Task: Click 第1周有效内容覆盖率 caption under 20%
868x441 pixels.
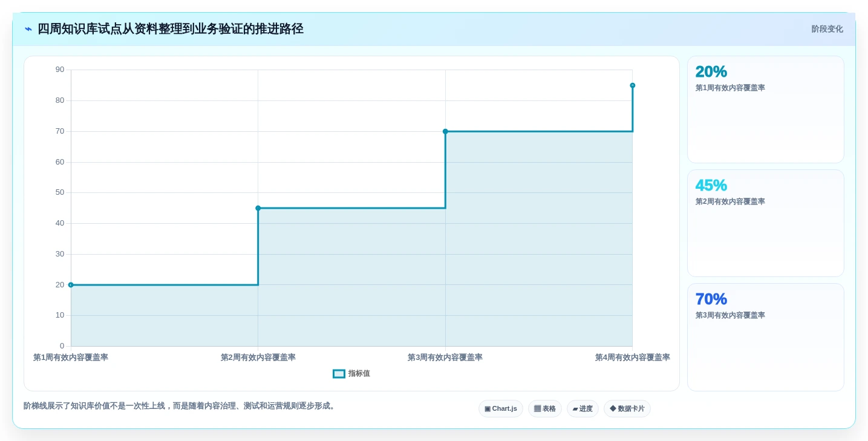Action: click(x=730, y=88)
